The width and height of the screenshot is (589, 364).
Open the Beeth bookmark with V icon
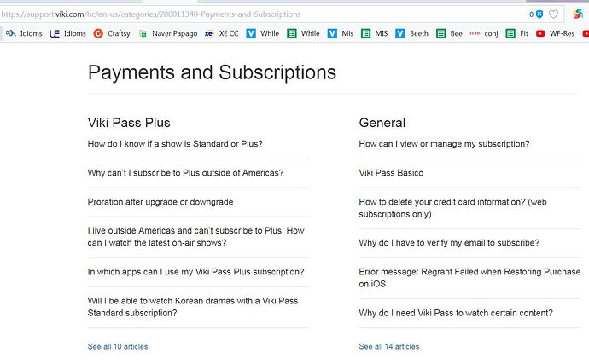click(412, 33)
